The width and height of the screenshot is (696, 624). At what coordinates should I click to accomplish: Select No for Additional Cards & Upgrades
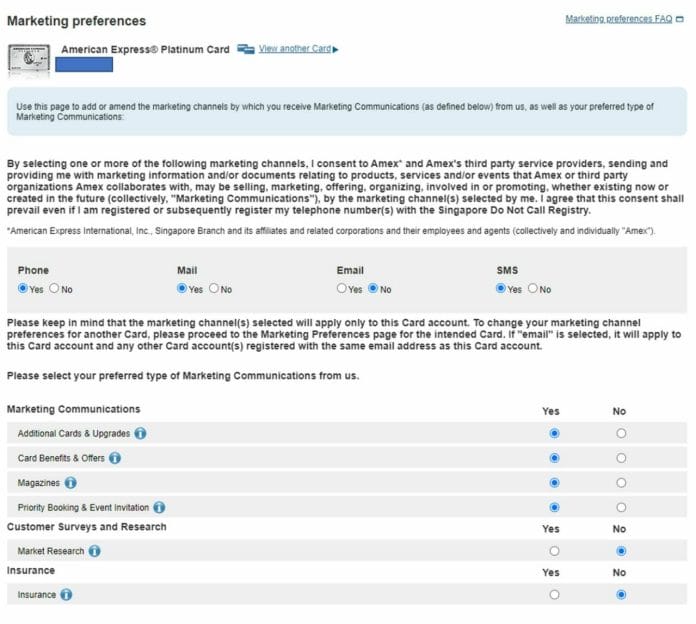(621, 433)
